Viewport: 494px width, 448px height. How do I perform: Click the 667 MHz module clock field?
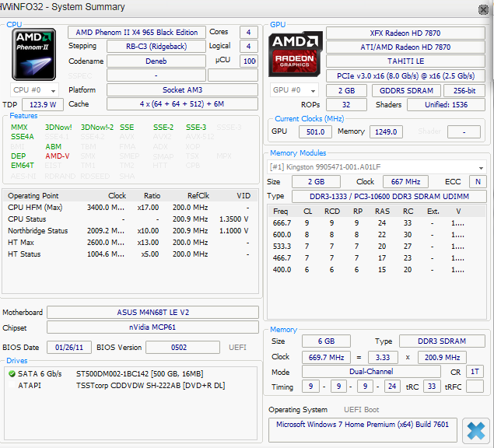tap(405, 182)
